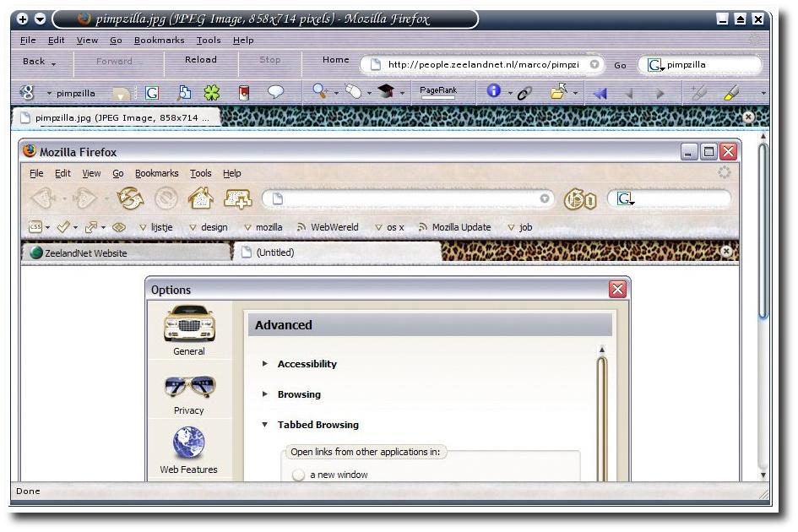Click the outer Back button
The width and height of the screenshot is (798, 532).
pyautogui.click(x=34, y=62)
